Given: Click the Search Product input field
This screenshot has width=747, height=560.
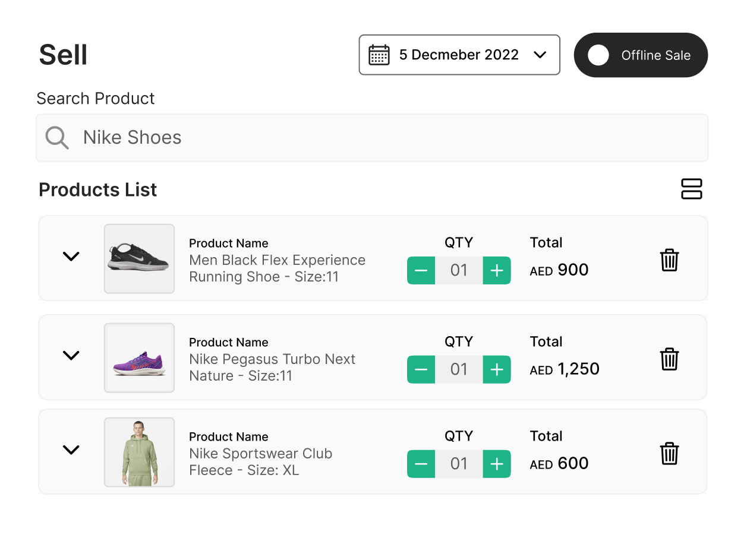Looking at the screenshot, I should pos(380,138).
